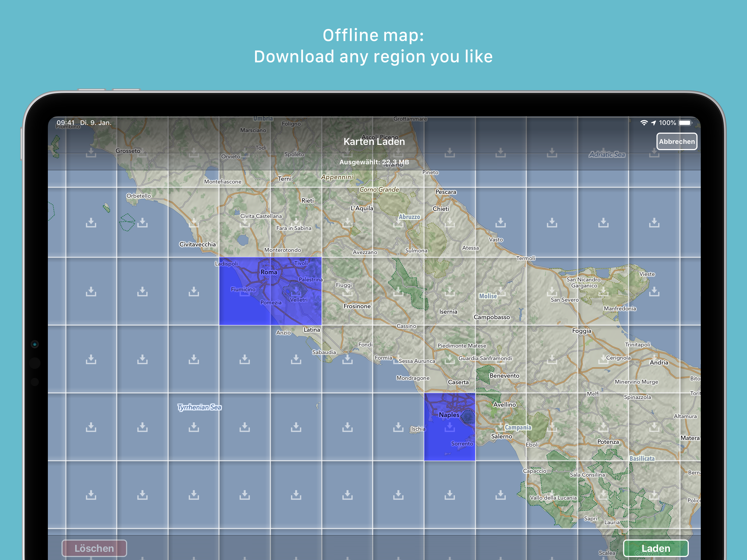
Task: Deselect the highlighted Naples map tile
Action: (450, 427)
